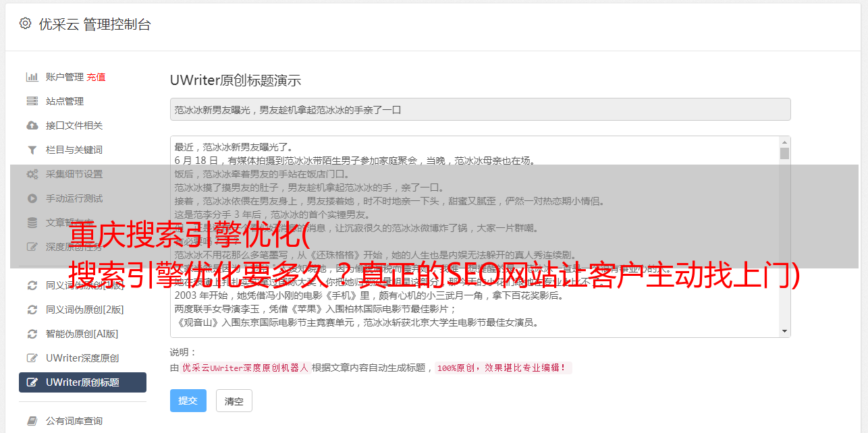Click the server icon next to 站点管理
This screenshot has width=868, height=433.
[32, 101]
